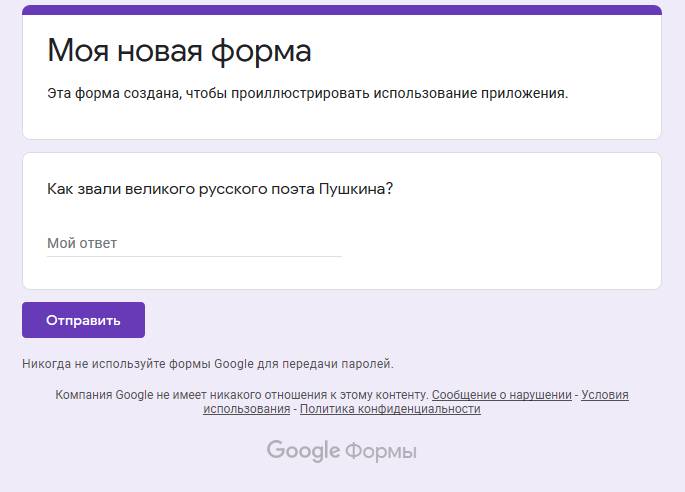Click the disclaimer text "Компания Google не имеет"
The image size is (685, 492).
(241, 395)
